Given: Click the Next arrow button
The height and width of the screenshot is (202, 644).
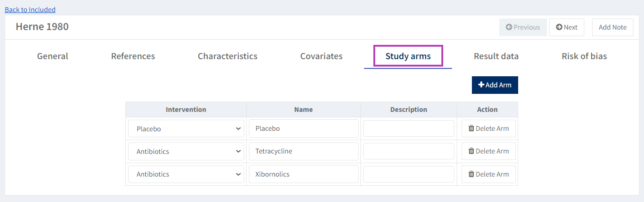Looking at the screenshot, I should tap(566, 27).
